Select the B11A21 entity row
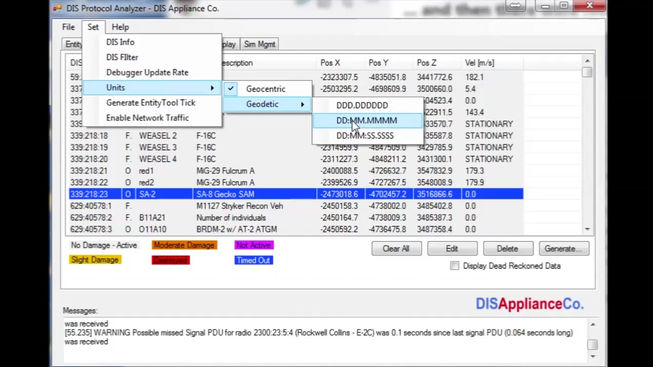 pos(296,217)
